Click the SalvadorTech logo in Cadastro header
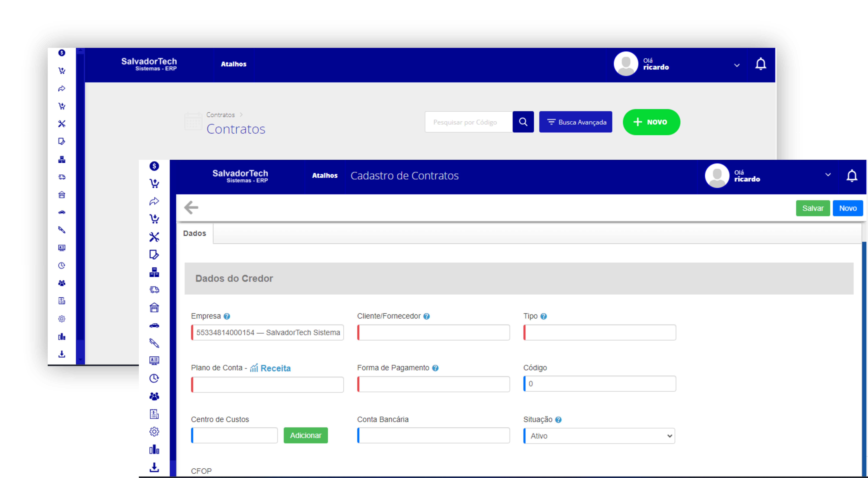 pyautogui.click(x=240, y=176)
